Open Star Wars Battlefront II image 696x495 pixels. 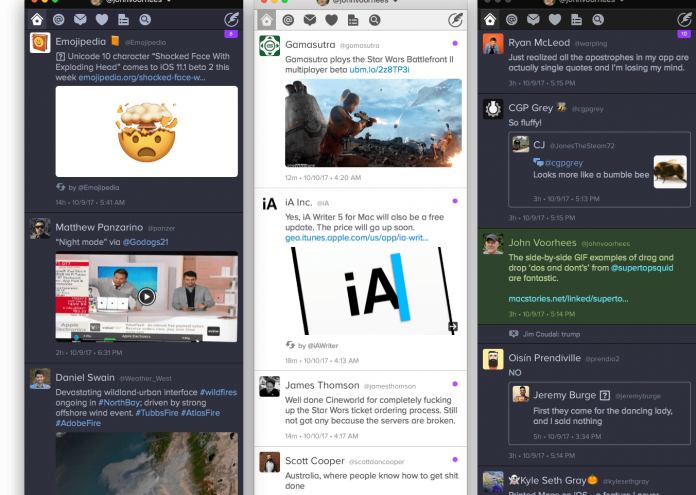373,123
